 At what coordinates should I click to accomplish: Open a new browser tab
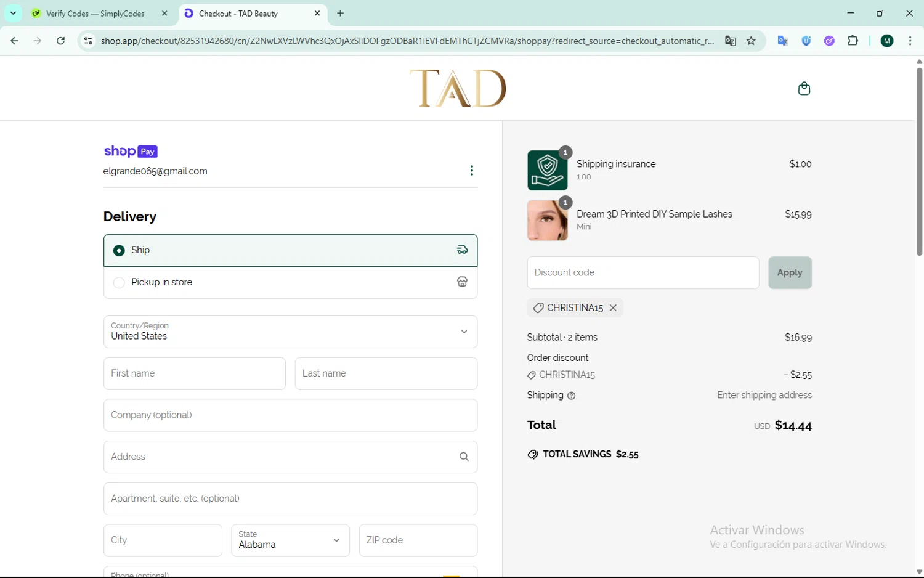pyautogui.click(x=340, y=13)
